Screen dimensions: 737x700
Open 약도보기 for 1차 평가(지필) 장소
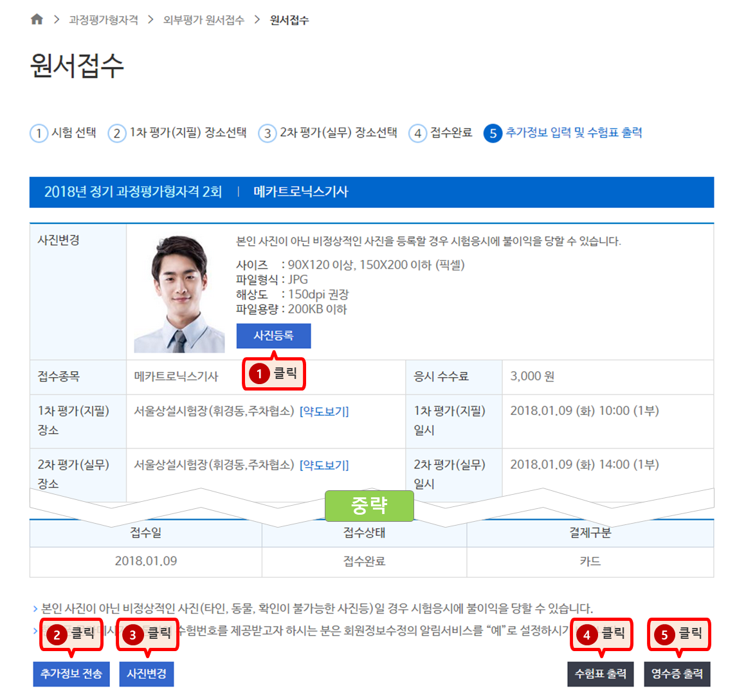point(324,411)
